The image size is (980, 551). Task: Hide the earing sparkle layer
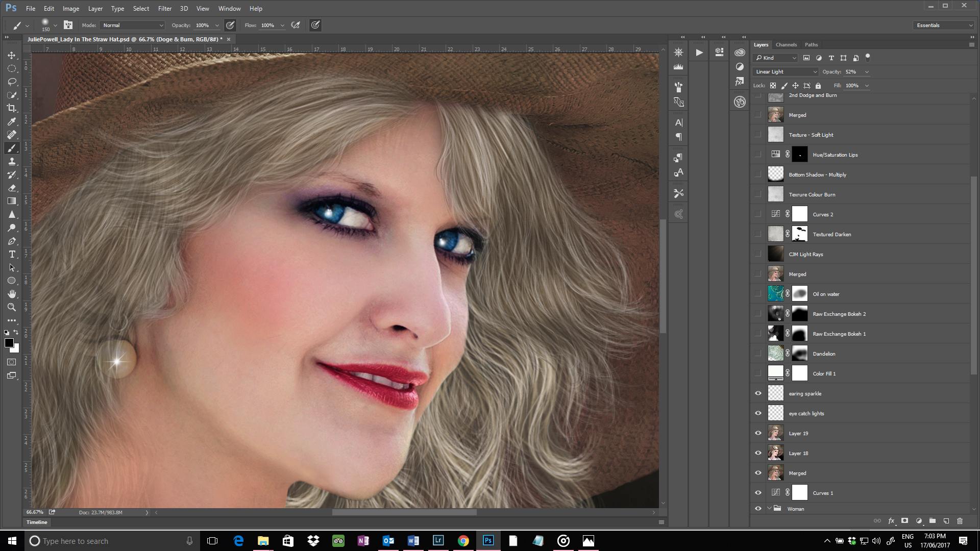click(758, 393)
